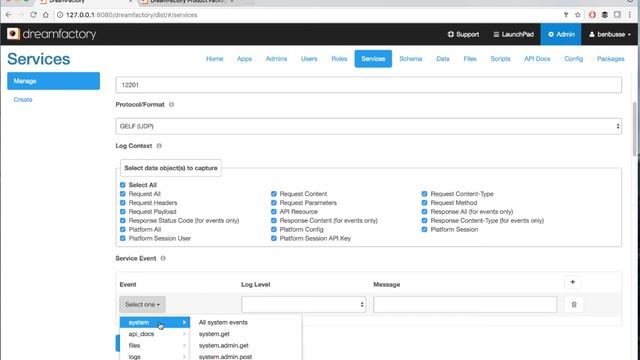
Task: Toggle the Select All checkbox
Action: click(123, 185)
